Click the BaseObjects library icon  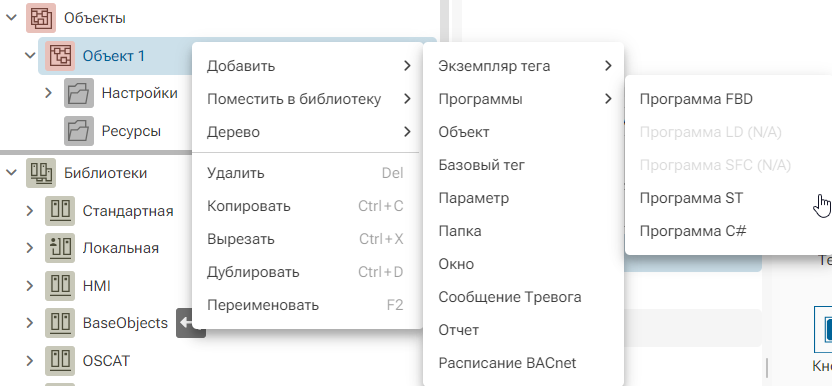pyautogui.click(x=60, y=323)
